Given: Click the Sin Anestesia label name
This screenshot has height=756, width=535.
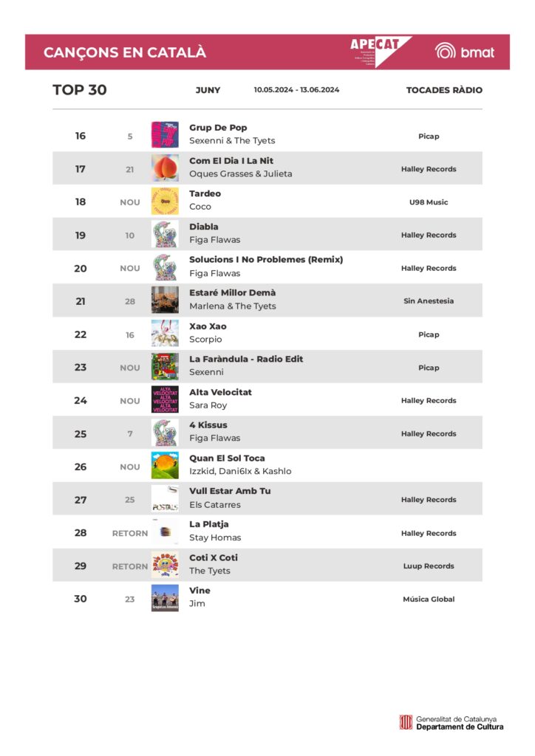Looking at the screenshot, I should 429,301.
